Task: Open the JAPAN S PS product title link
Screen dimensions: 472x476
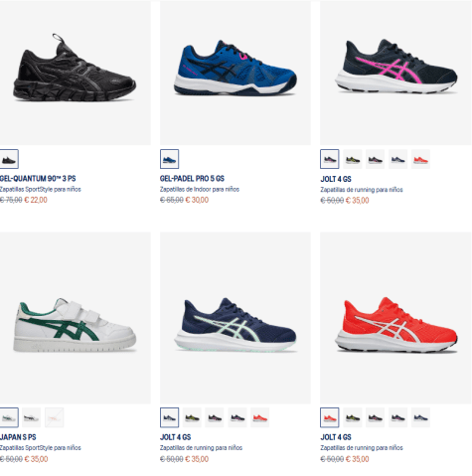Action: pos(18,437)
